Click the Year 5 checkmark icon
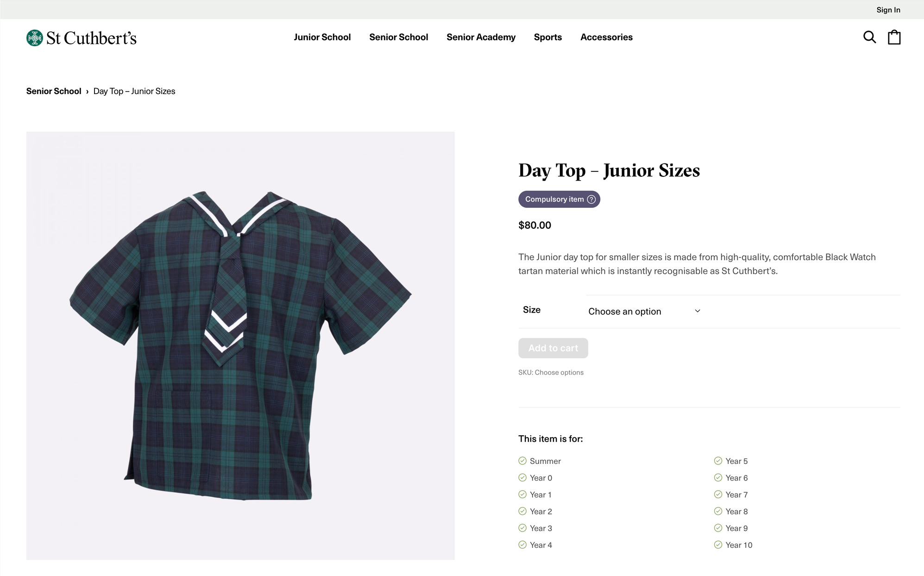Screen dimensions: 924x576 tap(718, 461)
